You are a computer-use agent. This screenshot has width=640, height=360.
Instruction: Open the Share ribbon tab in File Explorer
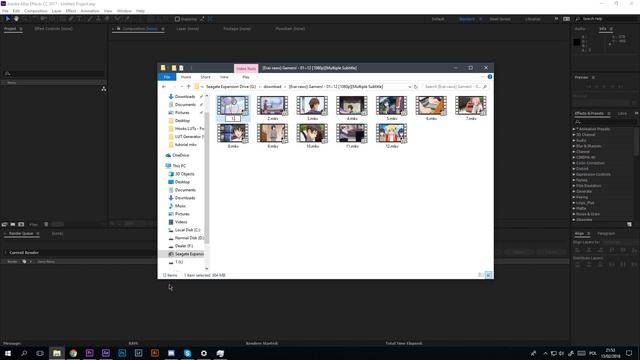tap(205, 77)
